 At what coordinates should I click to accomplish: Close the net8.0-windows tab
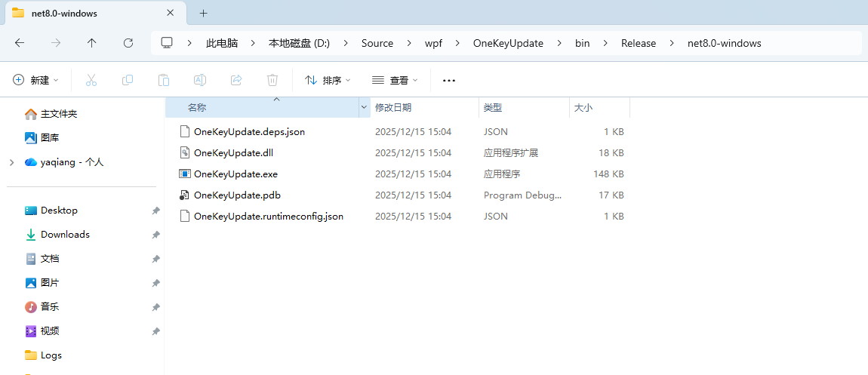(x=171, y=13)
